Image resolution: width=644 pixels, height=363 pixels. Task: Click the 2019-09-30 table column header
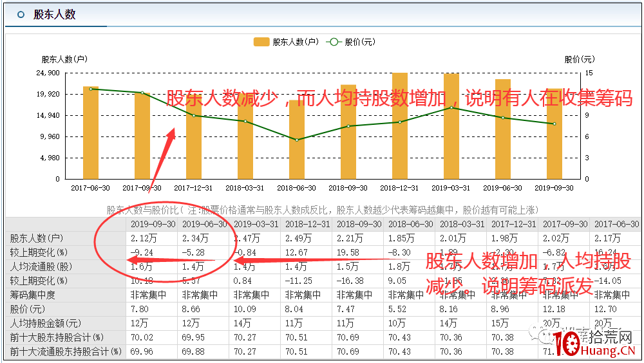click(x=151, y=224)
